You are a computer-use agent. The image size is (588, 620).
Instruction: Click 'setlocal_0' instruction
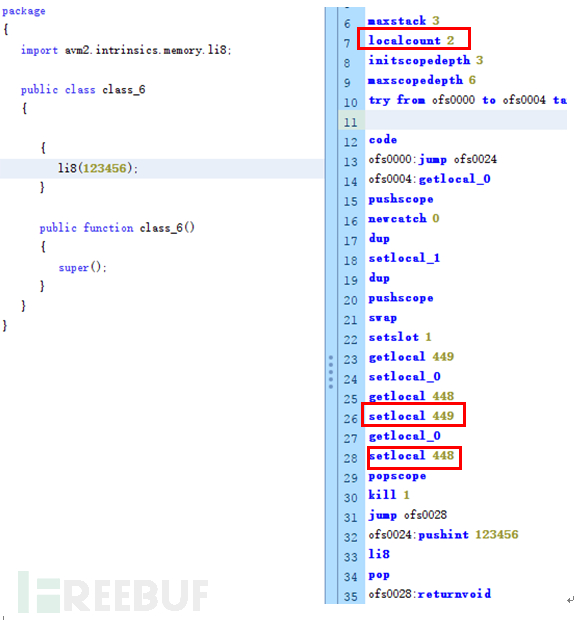(x=404, y=376)
